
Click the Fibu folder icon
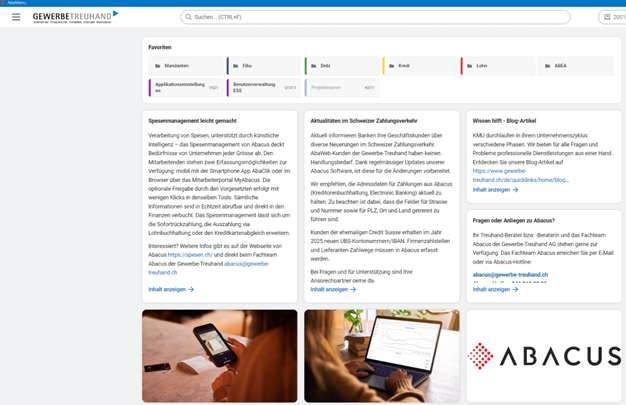coord(236,66)
